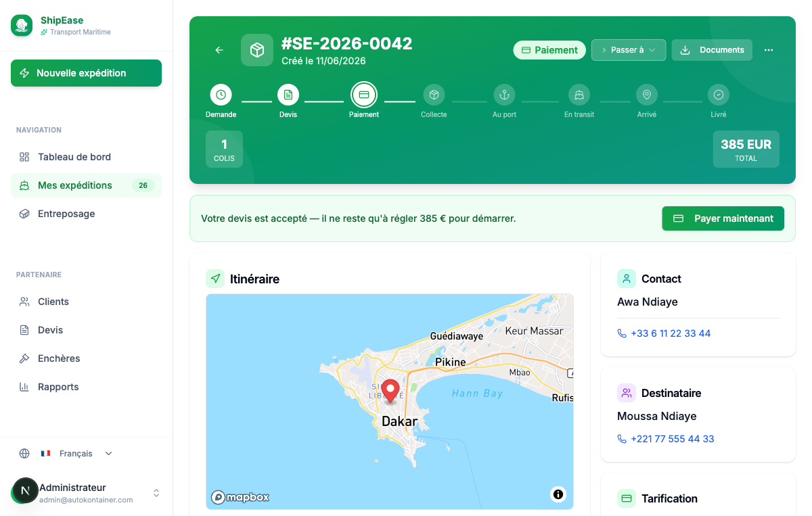Click the Guédiawaye label on map
The image size is (812, 516).
[457, 336]
